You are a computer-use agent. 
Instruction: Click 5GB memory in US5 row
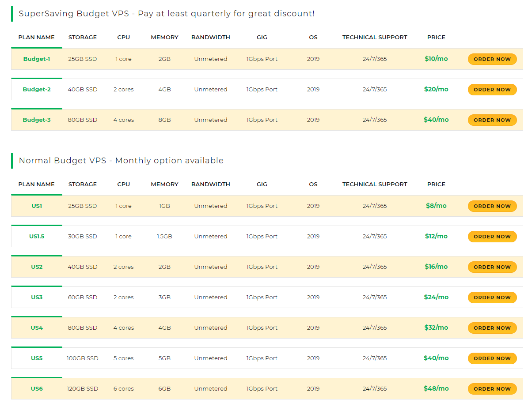[x=164, y=358]
